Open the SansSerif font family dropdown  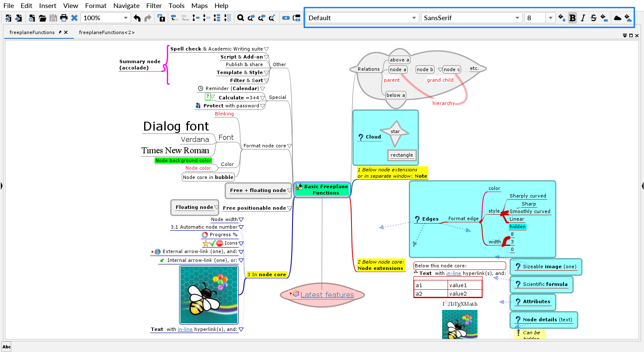pyautogui.click(x=517, y=18)
